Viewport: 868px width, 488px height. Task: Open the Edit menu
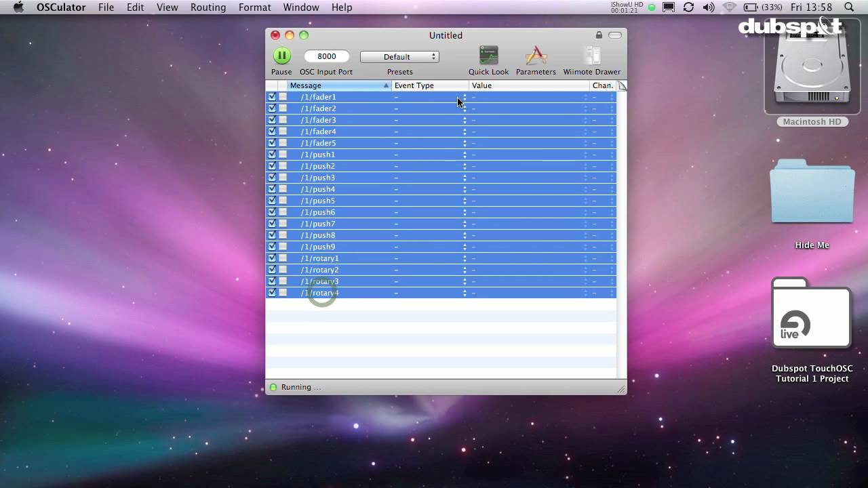135,7
